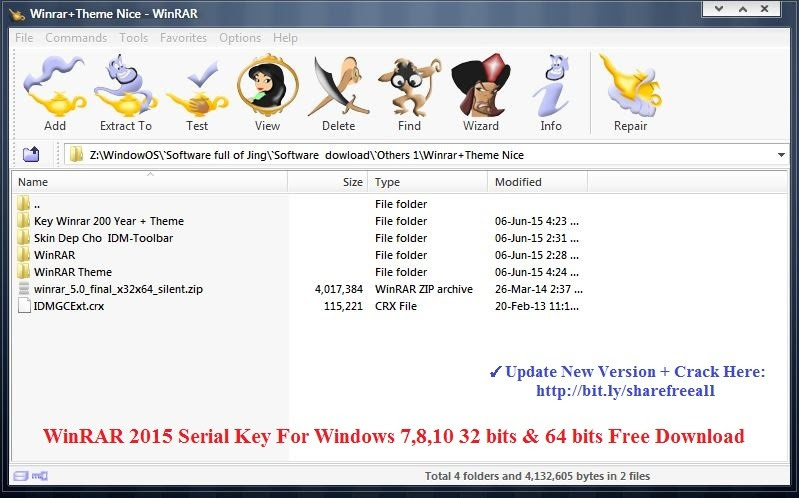Open the File menu
Viewport: 799px width, 498px height.
(x=24, y=38)
